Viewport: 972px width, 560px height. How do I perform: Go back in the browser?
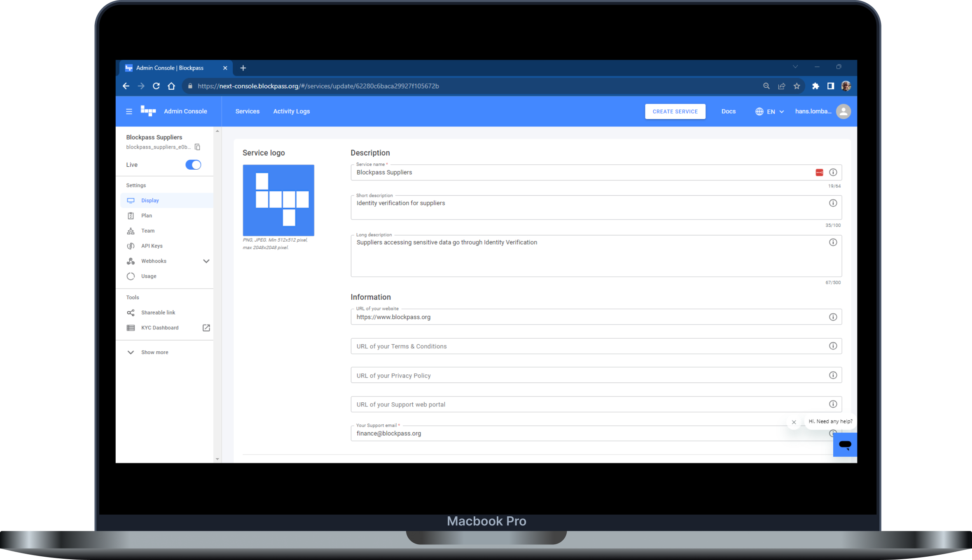tap(126, 86)
